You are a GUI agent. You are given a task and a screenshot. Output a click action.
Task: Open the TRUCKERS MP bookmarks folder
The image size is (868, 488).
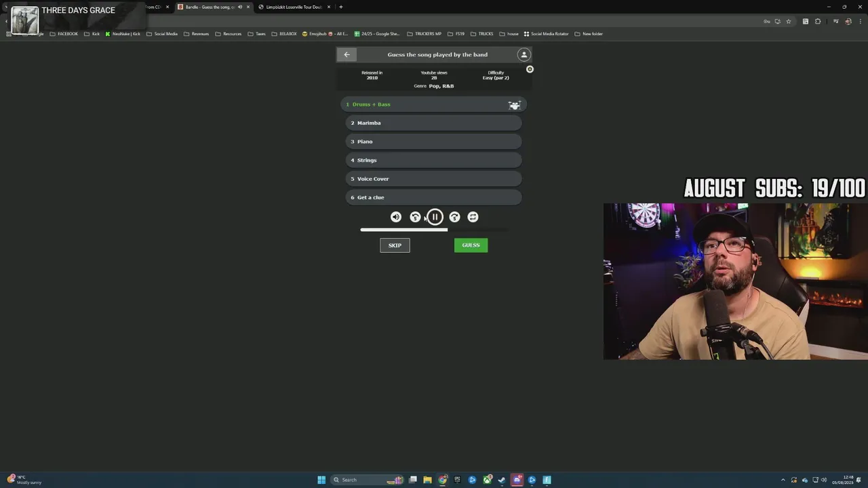pos(425,34)
